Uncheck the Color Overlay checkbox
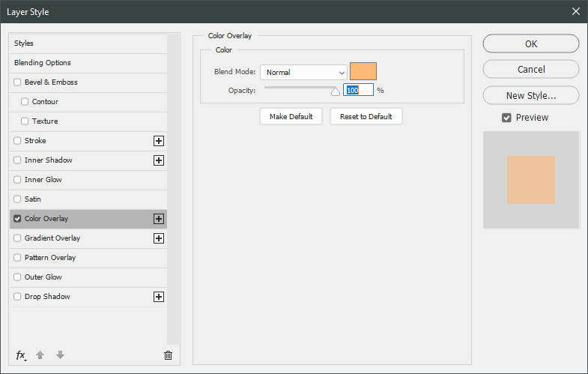 point(17,219)
